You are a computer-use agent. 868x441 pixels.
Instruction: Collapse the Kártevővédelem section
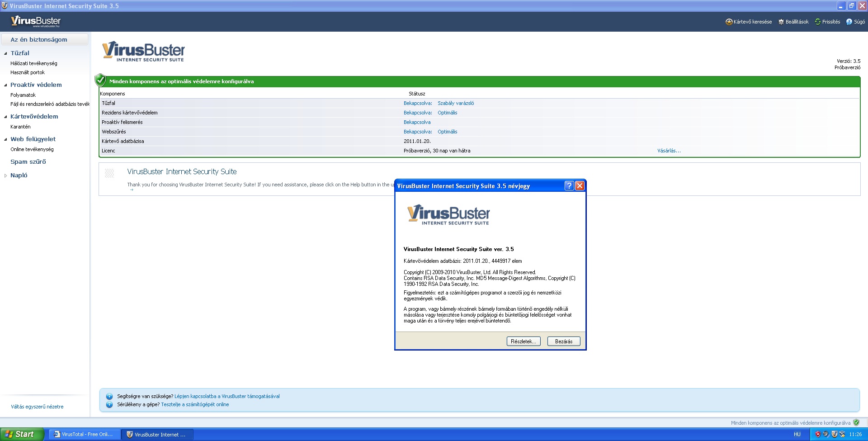click(5, 117)
